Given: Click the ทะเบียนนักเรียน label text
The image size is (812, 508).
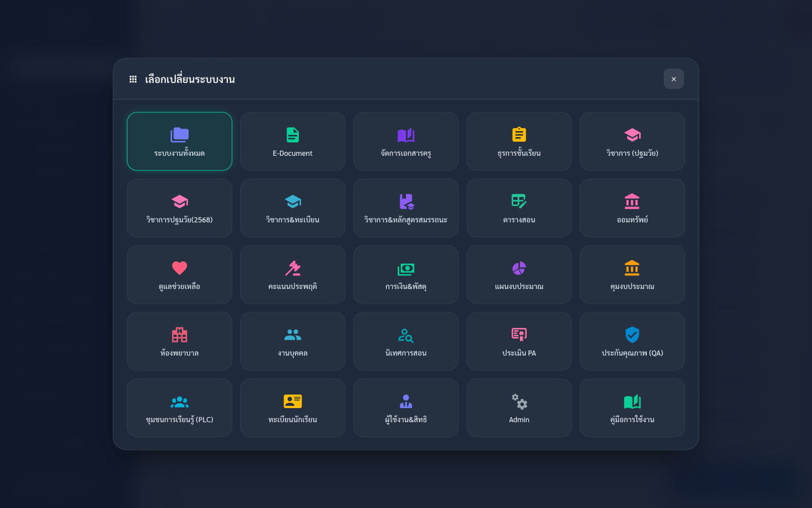Looking at the screenshot, I should pyautogui.click(x=293, y=420).
